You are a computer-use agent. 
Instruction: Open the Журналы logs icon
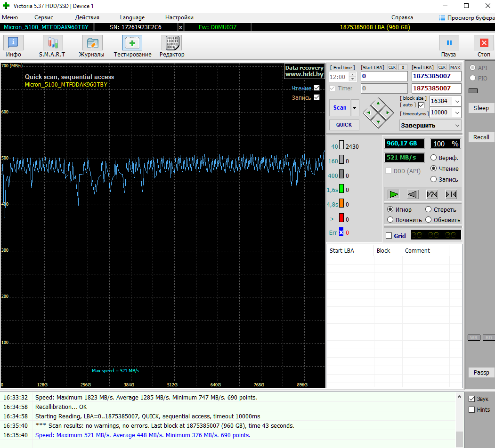(92, 43)
